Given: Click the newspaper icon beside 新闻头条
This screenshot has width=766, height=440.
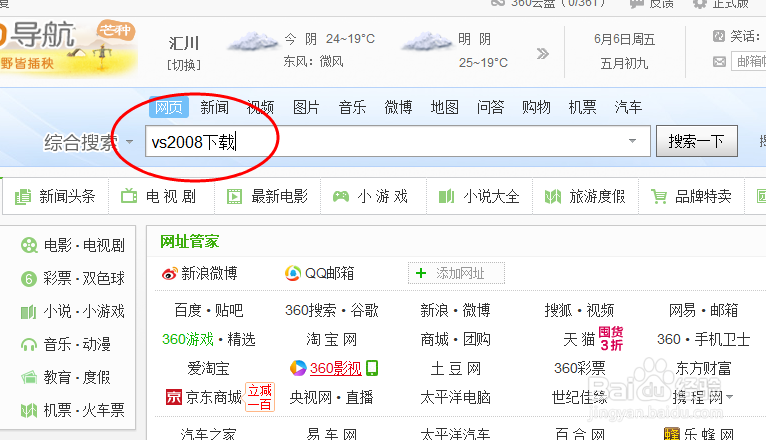Looking at the screenshot, I should point(23,197).
